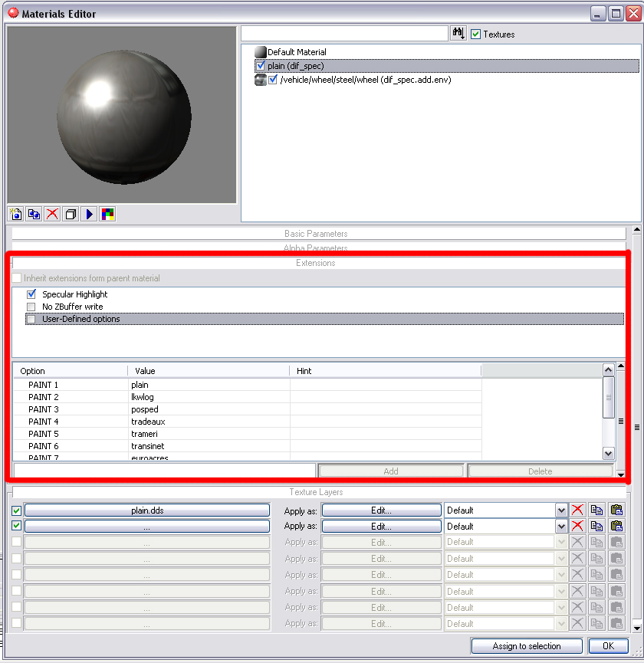This screenshot has width=644, height=663.
Task: Uncheck the Specular Highlight option
Action: pyautogui.click(x=31, y=294)
